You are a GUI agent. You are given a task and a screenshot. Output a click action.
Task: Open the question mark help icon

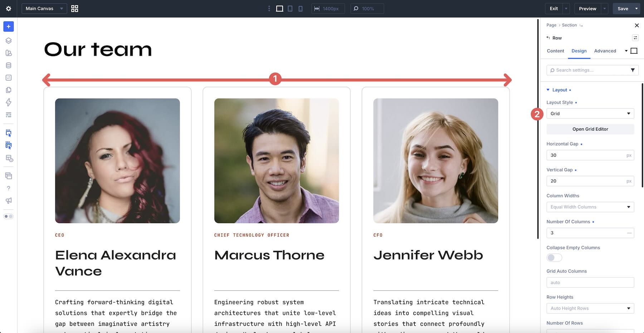click(9, 188)
